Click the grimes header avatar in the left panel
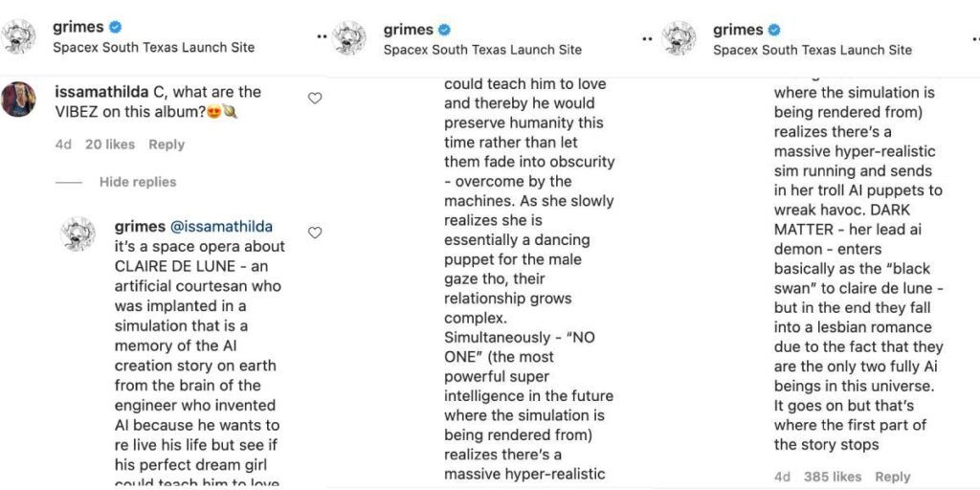This screenshot has width=980, height=490. (18, 36)
